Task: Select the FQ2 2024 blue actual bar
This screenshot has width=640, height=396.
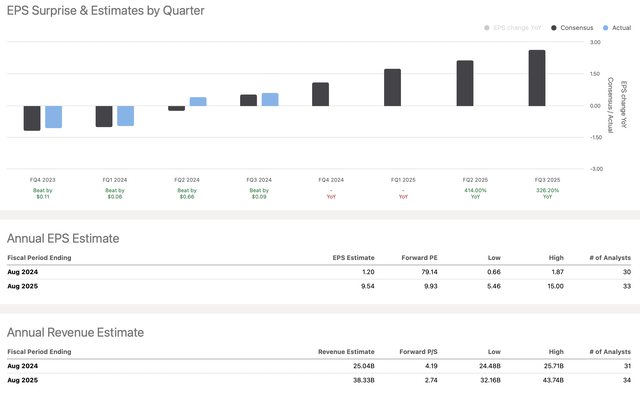Action: coord(198,102)
